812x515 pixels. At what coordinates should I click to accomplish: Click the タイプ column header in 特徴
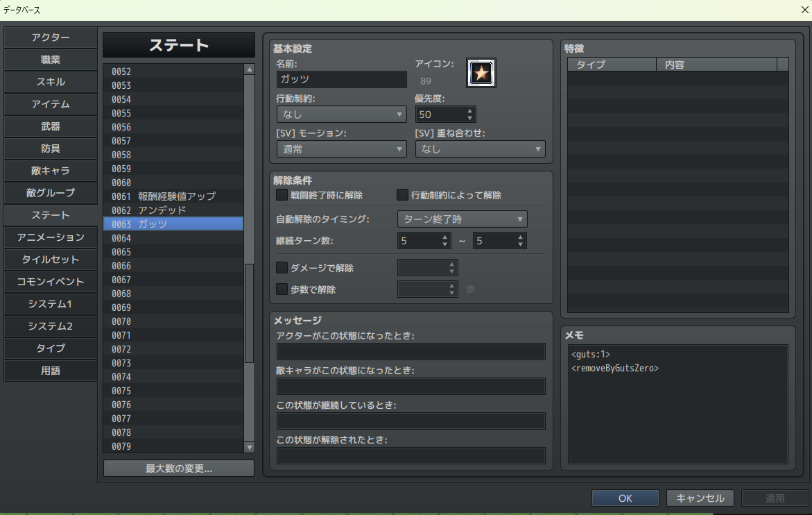(612, 65)
